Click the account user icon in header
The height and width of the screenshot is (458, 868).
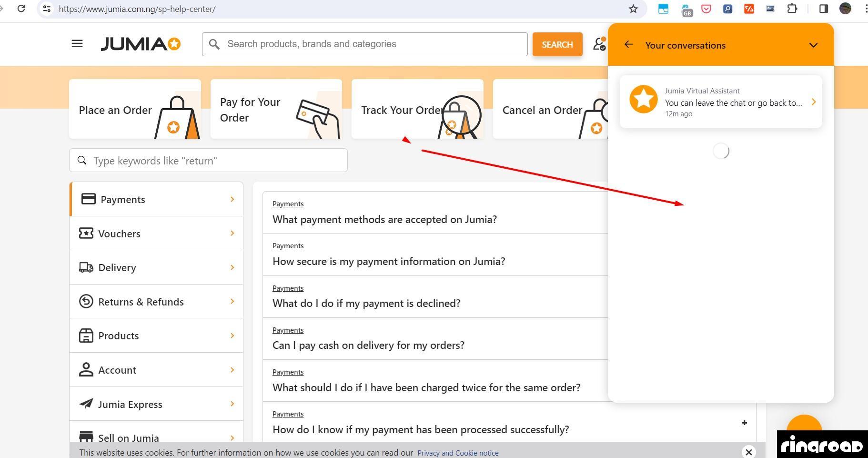point(599,44)
